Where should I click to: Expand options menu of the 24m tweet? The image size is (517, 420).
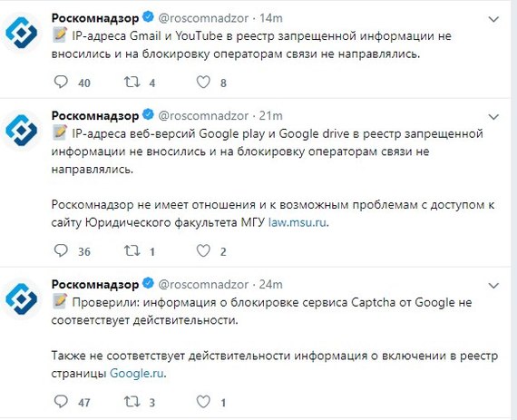[x=493, y=285]
